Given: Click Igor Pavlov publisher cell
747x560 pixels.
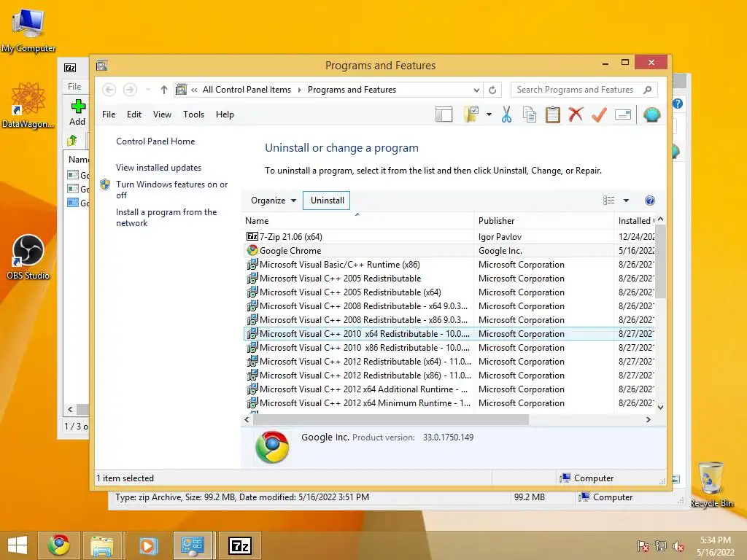Looking at the screenshot, I should point(500,237).
